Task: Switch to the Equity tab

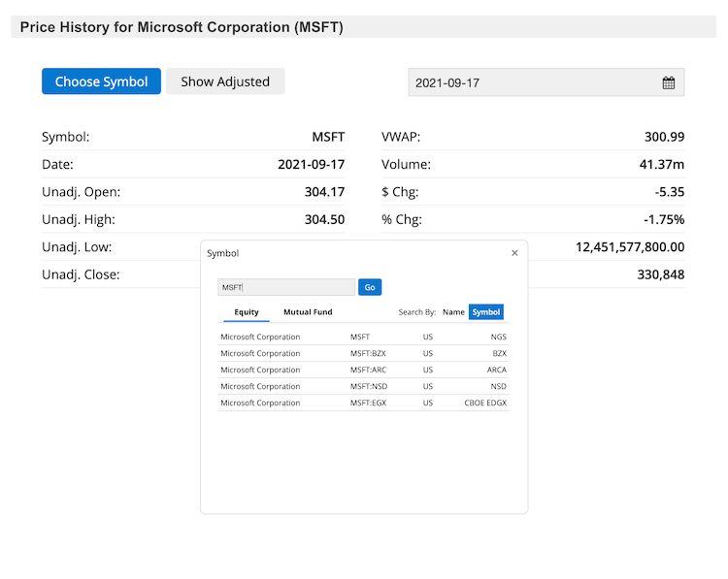Action: click(247, 312)
